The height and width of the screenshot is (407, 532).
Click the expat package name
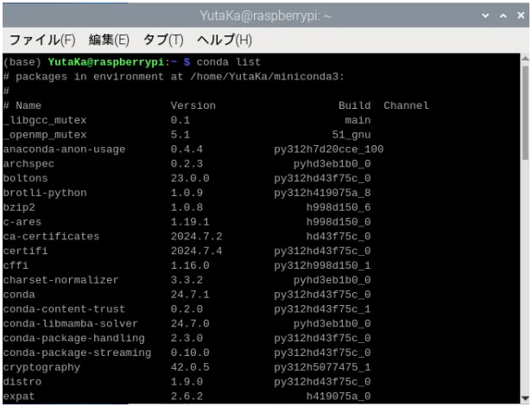(19, 397)
